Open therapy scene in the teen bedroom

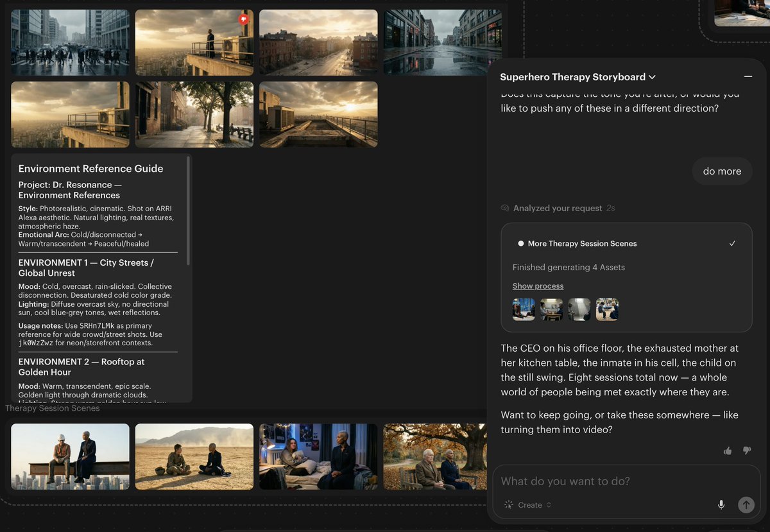pos(318,456)
